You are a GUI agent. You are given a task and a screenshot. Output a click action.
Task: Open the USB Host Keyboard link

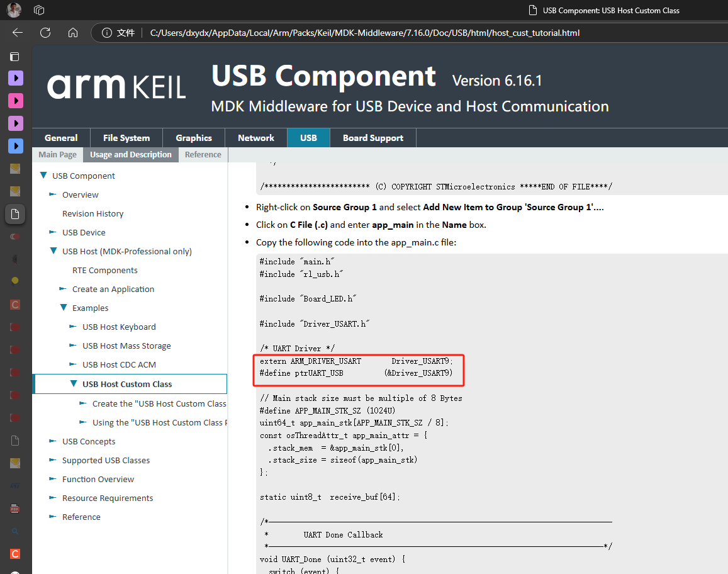click(x=119, y=327)
